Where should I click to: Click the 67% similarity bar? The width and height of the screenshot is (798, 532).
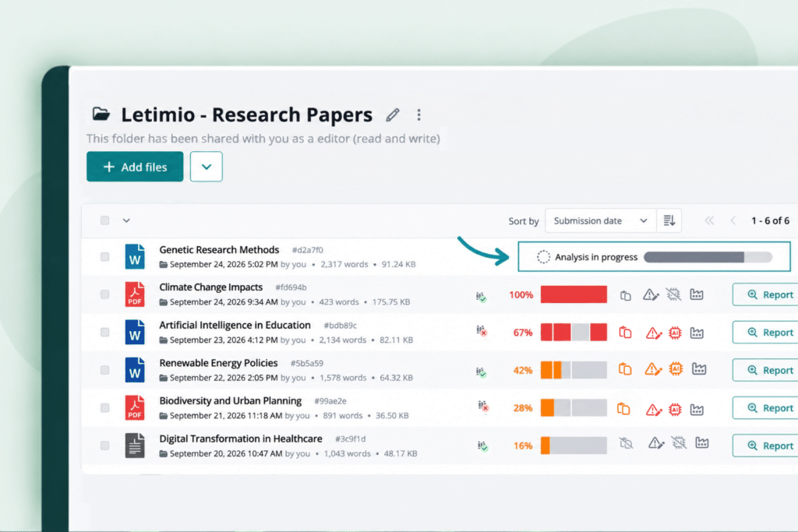click(x=574, y=332)
